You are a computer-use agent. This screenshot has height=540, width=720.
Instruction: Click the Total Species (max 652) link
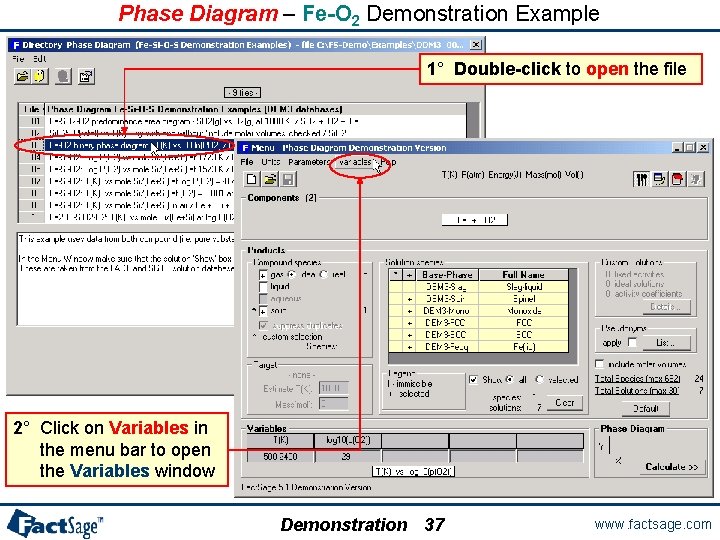(x=637, y=379)
